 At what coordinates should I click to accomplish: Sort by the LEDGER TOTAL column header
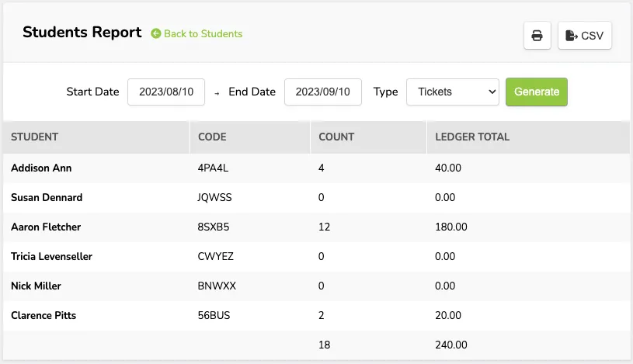[472, 137]
